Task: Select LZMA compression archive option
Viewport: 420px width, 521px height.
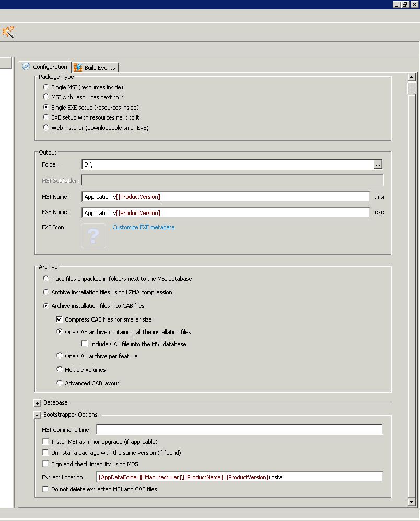Action: [x=46, y=292]
